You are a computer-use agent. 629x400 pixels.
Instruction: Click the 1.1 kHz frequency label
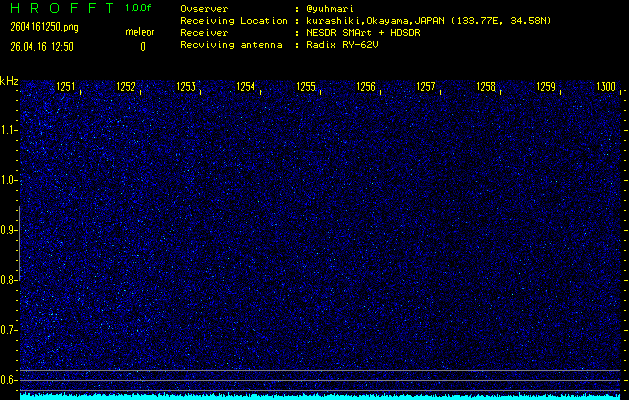pos(9,130)
